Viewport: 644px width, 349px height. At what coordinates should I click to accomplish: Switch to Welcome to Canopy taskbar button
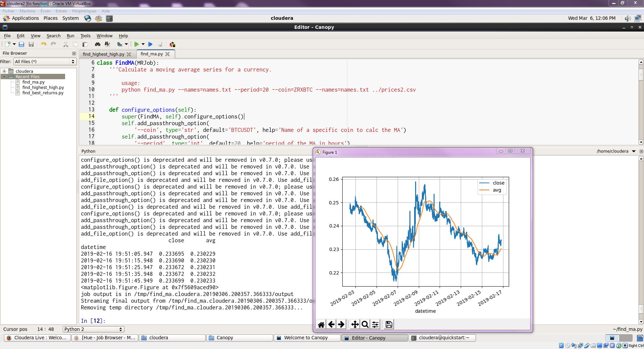(307, 338)
